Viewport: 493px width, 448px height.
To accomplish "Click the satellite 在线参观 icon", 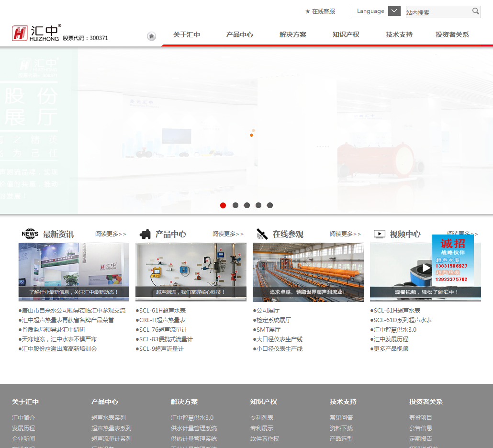I will [262, 234].
